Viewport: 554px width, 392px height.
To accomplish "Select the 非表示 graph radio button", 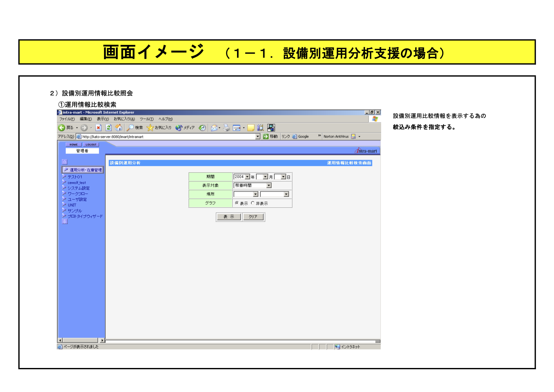I will [253, 203].
